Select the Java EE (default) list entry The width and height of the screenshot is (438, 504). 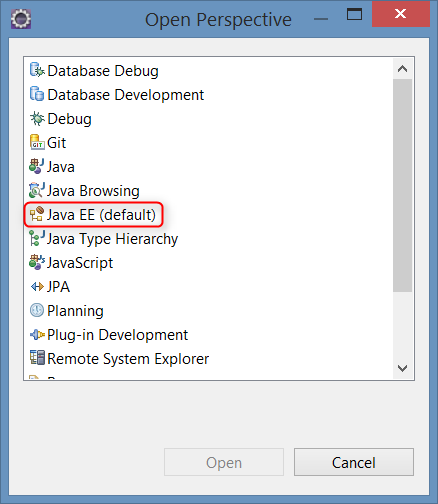pos(93,215)
